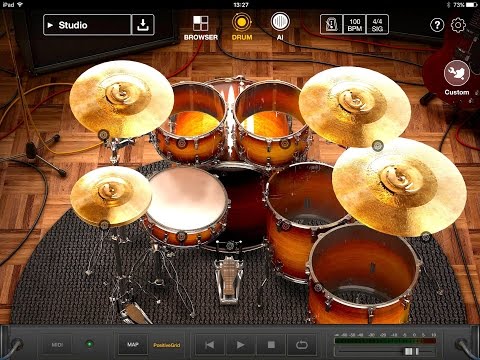Click the Custom kit wrench icon
Viewport: 480px width, 360px height.
pos(457,73)
